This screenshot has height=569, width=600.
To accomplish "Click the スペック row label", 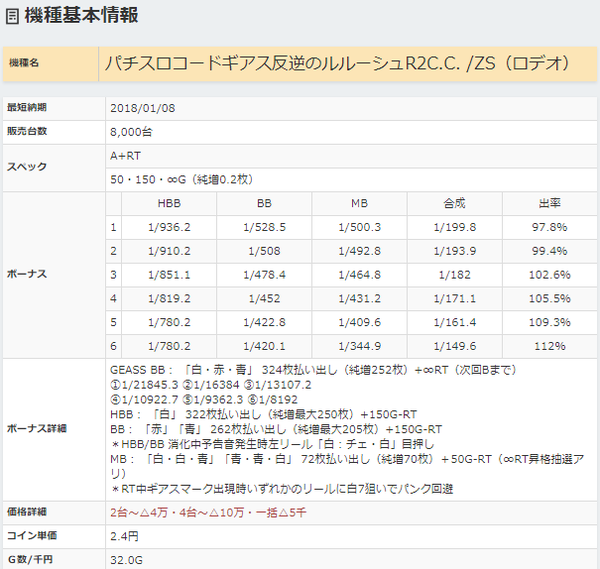I will pyautogui.click(x=27, y=167).
